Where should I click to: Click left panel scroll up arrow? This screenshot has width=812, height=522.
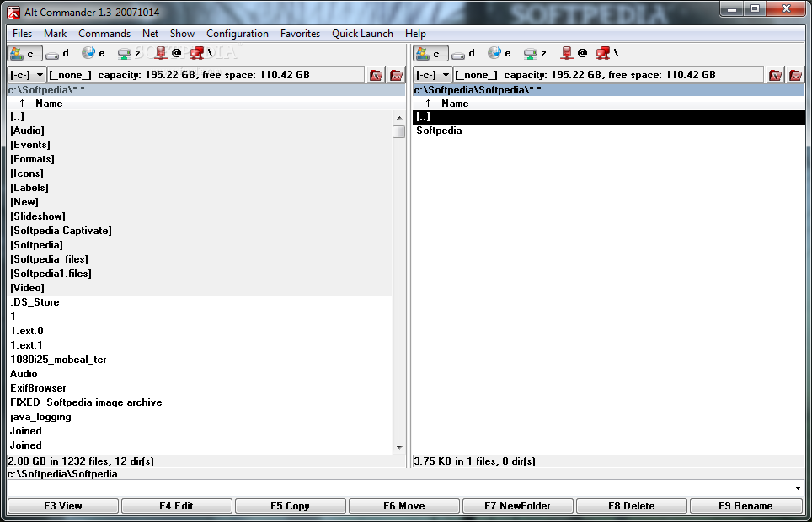tap(398, 118)
